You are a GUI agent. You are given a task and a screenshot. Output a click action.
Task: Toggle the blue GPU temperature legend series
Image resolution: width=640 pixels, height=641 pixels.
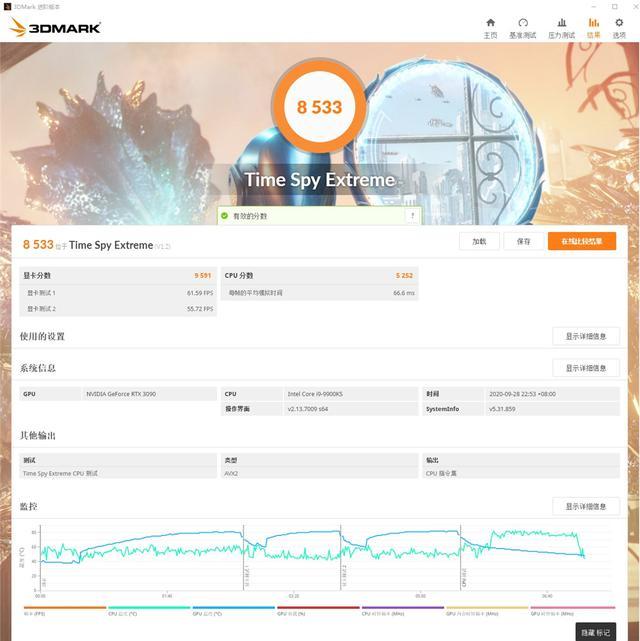[x=233, y=611]
